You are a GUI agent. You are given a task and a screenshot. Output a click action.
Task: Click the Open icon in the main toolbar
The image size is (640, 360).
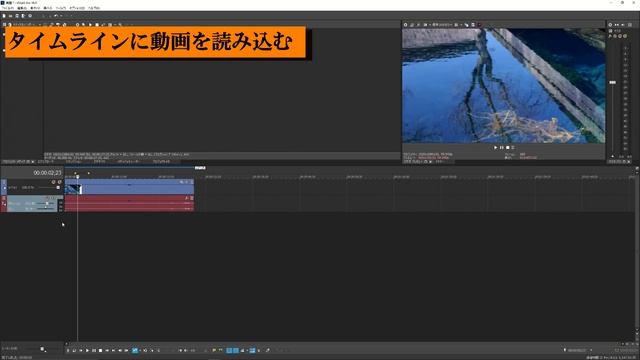coord(11,16)
